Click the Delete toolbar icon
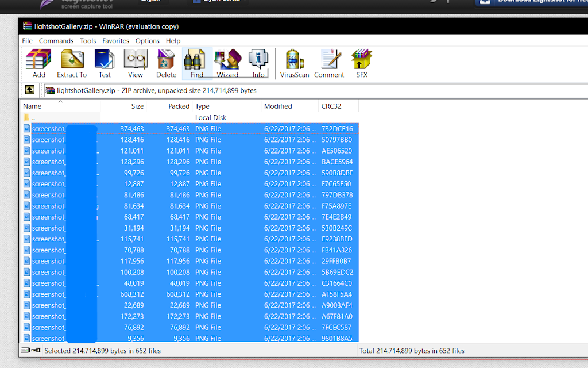 tap(166, 63)
